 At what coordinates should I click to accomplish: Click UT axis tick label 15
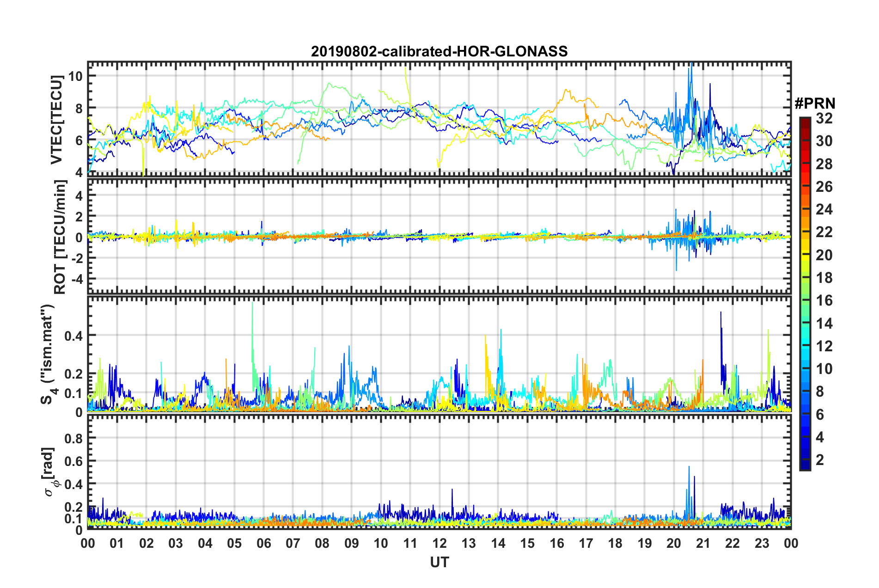point(527,543)
